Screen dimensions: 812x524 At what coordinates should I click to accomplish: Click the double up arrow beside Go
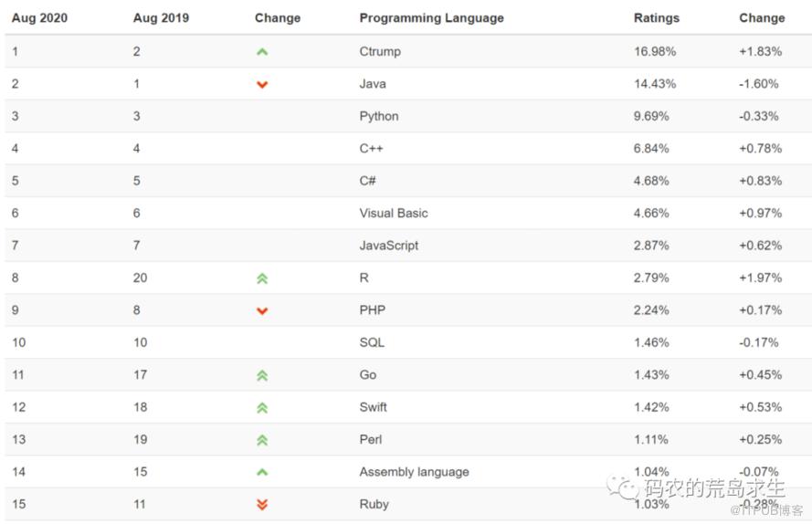click(x=262, y=375)
